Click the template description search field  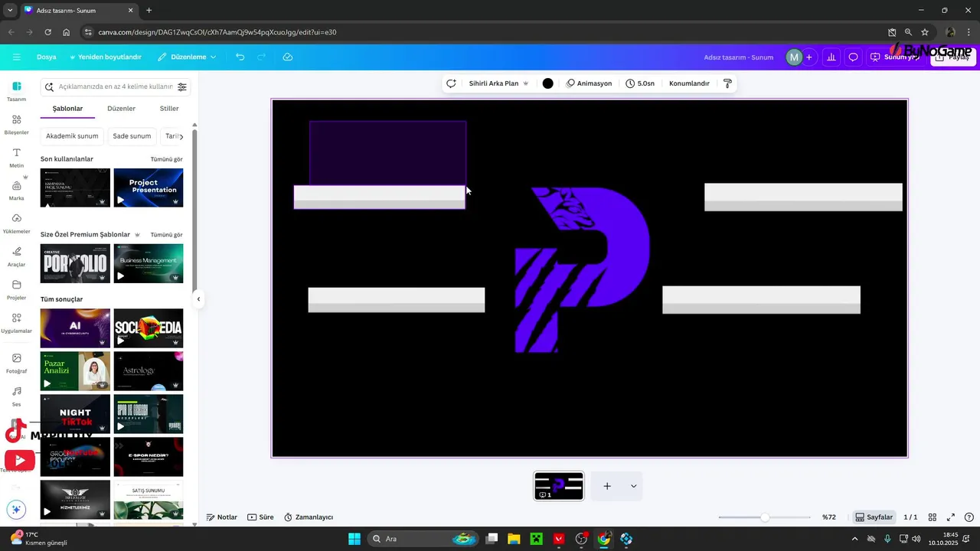[x=116, y=87]
